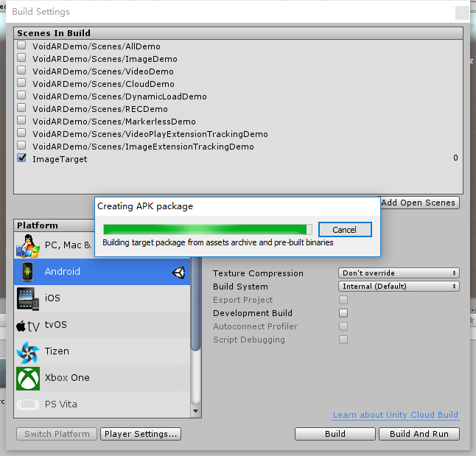Click the Platform list header

tap(54, 225)
